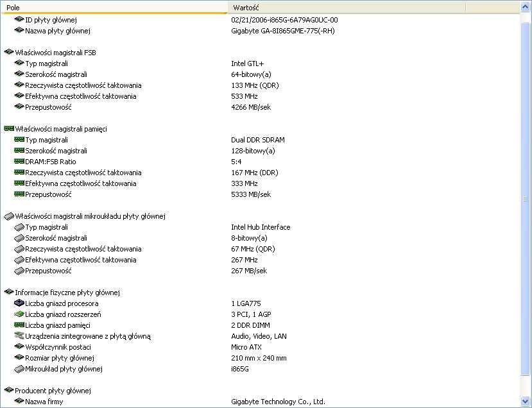Select the '333 MHz' value

click(x=245, y=183)
